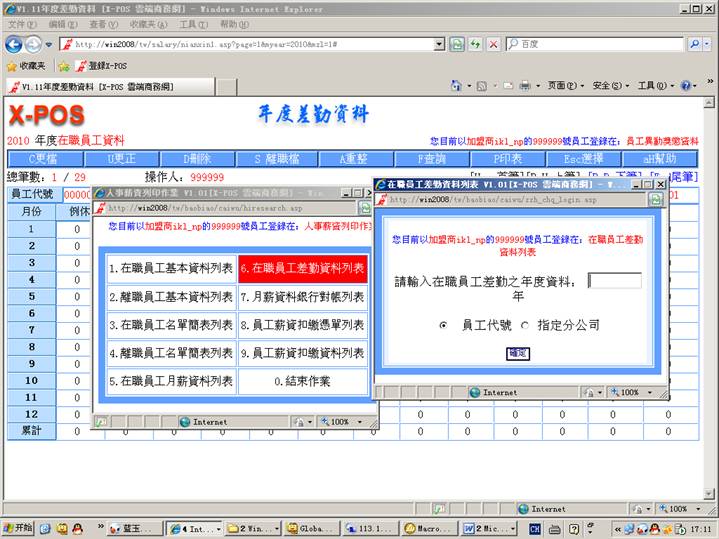This screenshot has height=539, width=719.
Task: Click the 开始 Start button on taskbar
Action: [18, 527]
